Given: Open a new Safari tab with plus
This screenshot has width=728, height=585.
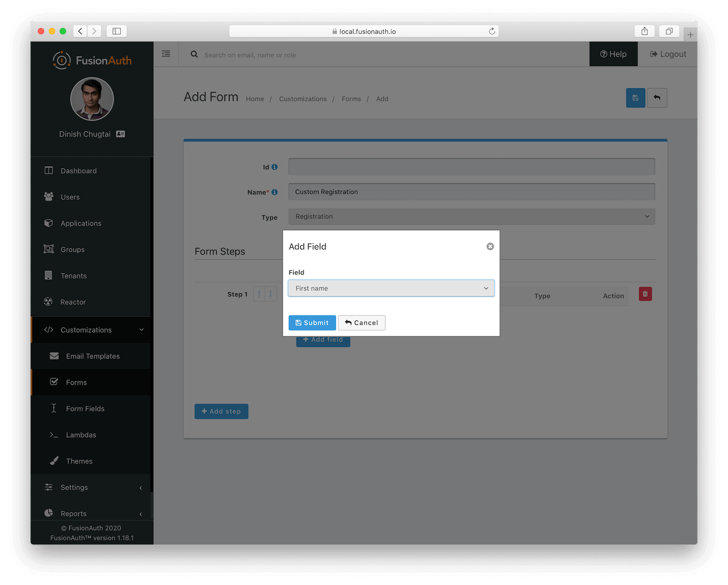Looking at the screenshot, I should coord(690,35).
